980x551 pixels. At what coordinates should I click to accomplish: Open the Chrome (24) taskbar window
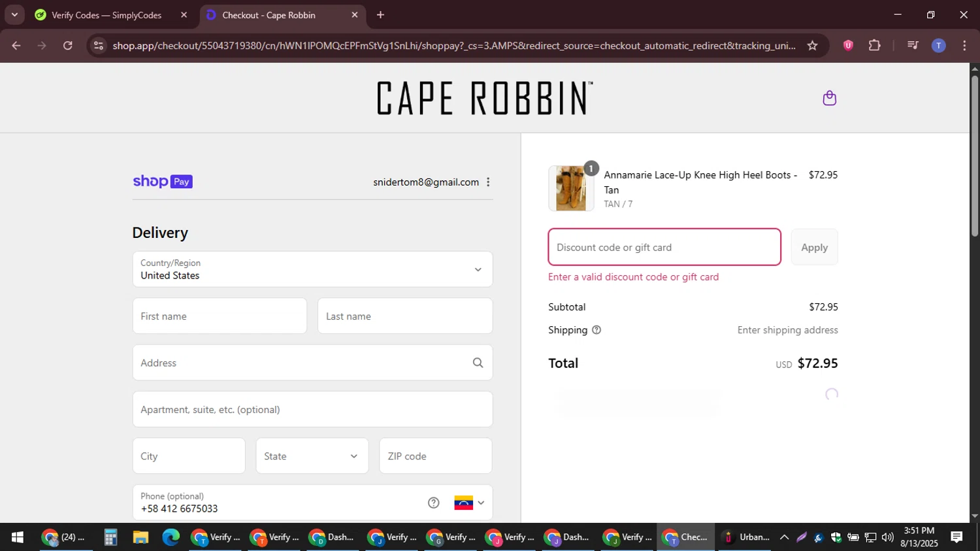tap(63, 537)
